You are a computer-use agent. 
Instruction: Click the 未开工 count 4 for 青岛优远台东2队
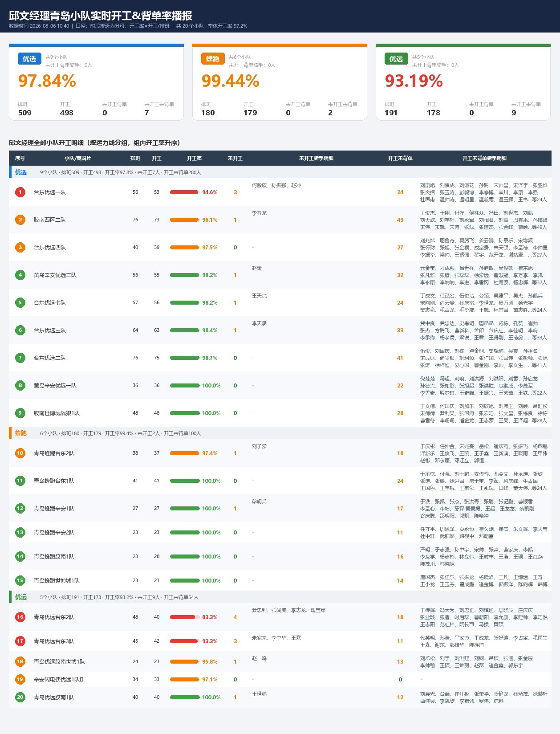click(235, 617)
